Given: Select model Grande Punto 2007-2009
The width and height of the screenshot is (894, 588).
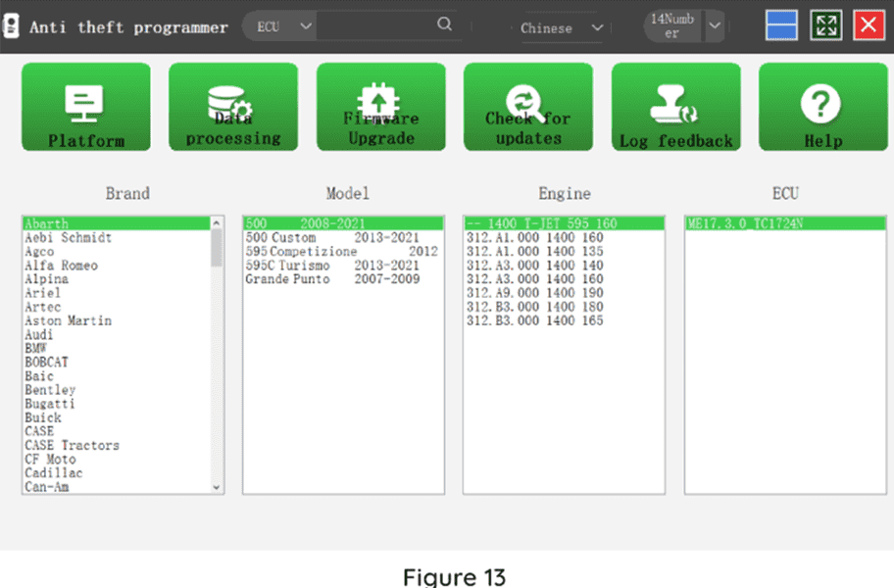Looking at the screenshot, I should point(343,279).
